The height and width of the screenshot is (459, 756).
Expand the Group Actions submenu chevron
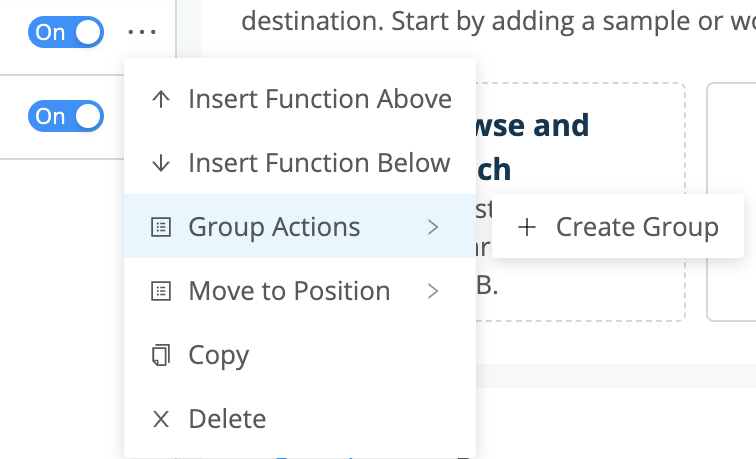[x=433, y=227]
